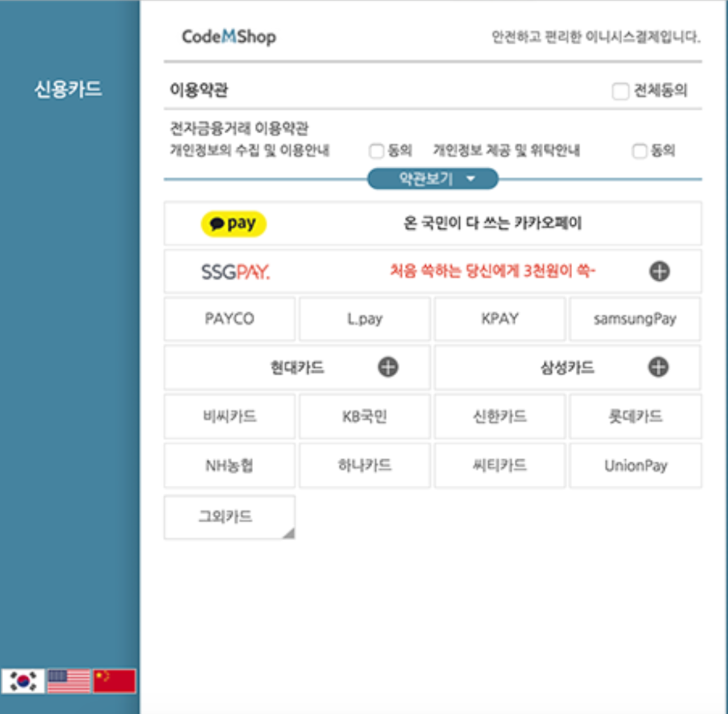
Task: Click plus icon next to 현대카드
Action: [388, 366]
